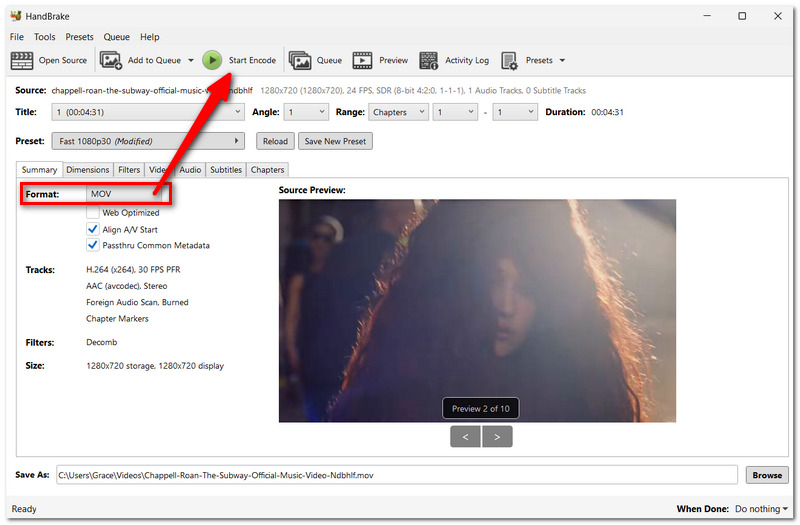Open the Activity Log icon
Viewport: 800px width, 525px height.
point(429,60)
